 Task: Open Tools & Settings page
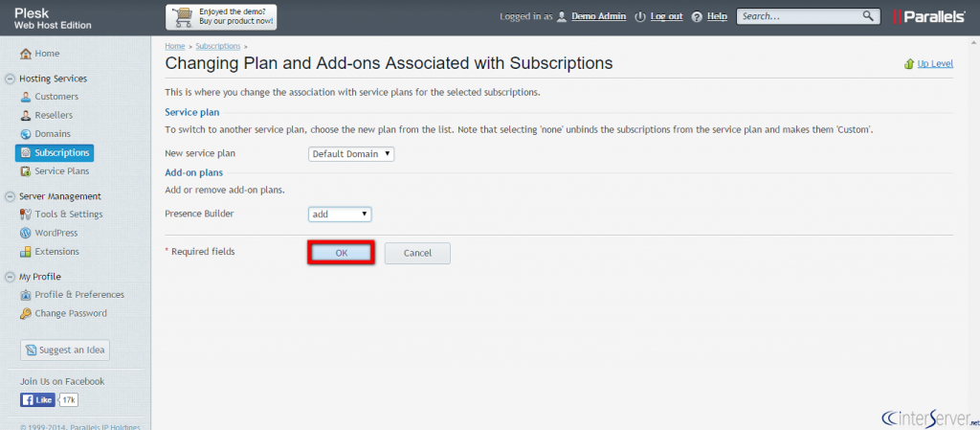pos(69,215)
